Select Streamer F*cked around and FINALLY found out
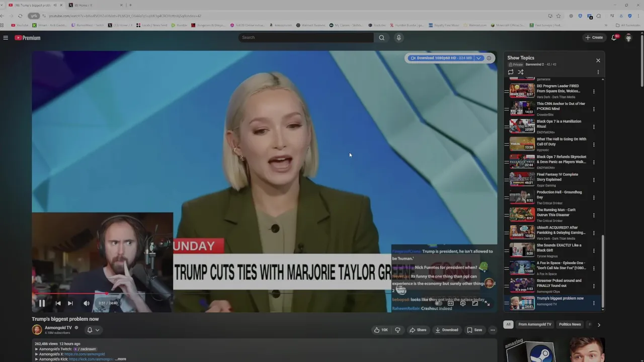 pyautogui.click(x=559, y=283)
